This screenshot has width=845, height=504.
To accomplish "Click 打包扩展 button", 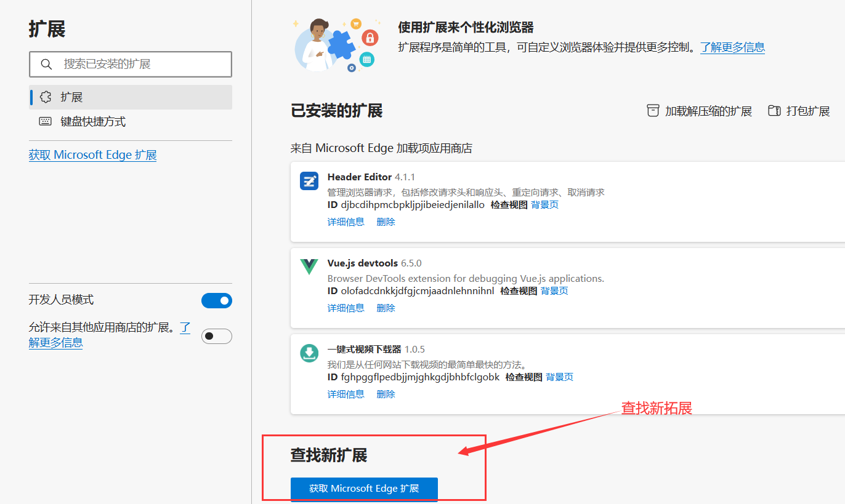I will pos(799,111).
